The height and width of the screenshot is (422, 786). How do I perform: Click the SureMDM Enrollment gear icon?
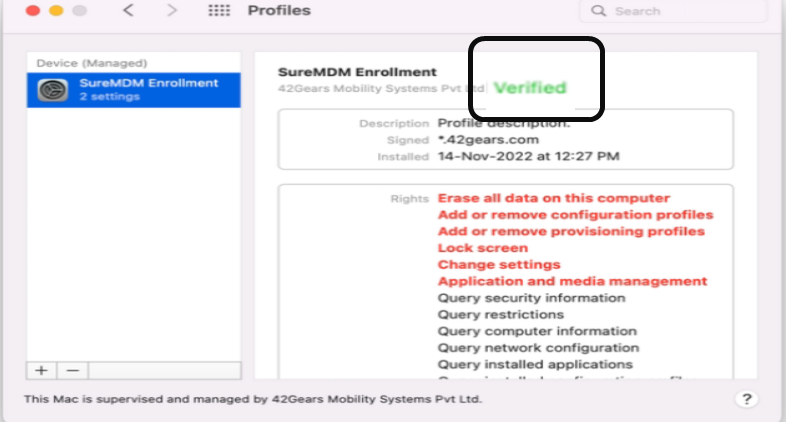pyautogui.click(x=53, y=90)
